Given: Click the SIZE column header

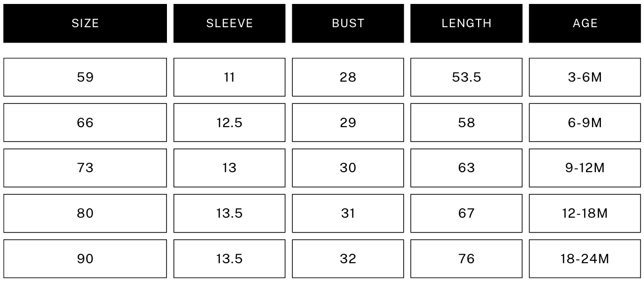Looking at the screenshot, I should pos(85,23).
